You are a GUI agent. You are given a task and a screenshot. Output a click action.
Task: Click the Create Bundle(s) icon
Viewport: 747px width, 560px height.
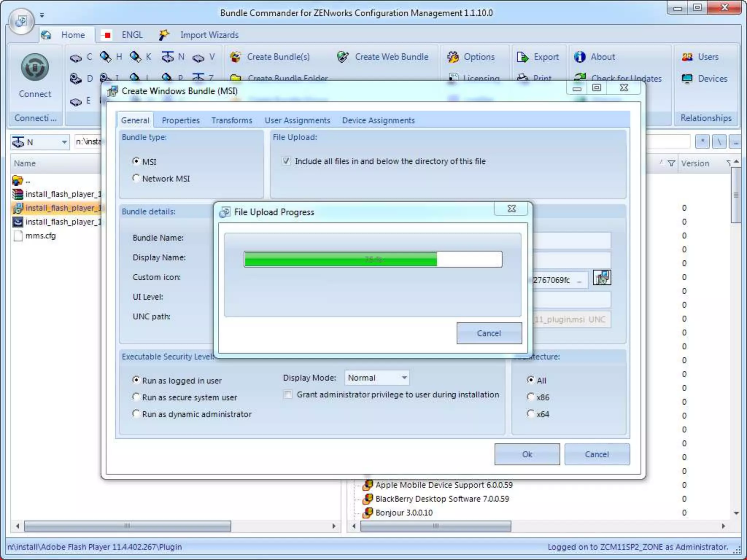tap(236, 57)
